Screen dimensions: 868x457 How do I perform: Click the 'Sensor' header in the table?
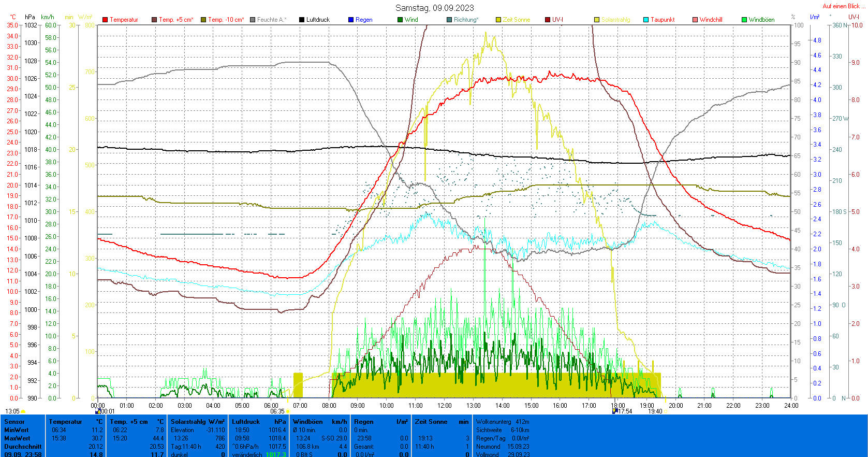pyautogui.click(x=14, y=422)
